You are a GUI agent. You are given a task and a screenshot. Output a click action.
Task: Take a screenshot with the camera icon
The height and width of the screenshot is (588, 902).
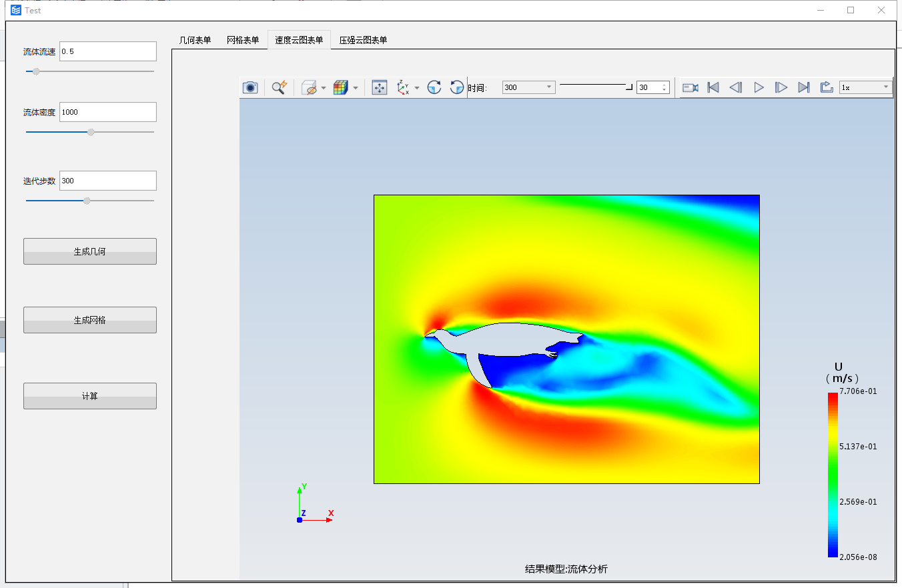(250, 87)
